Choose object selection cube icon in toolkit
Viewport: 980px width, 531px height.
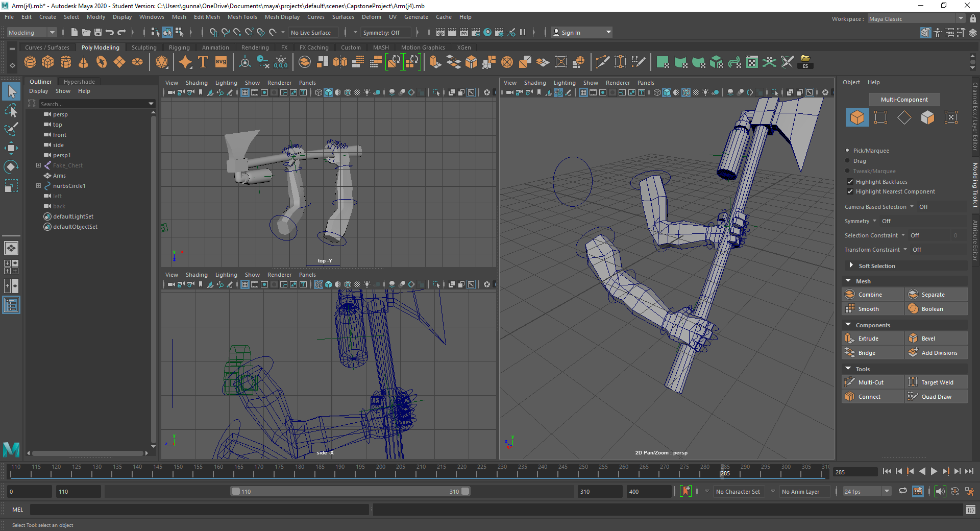point(857,117)
